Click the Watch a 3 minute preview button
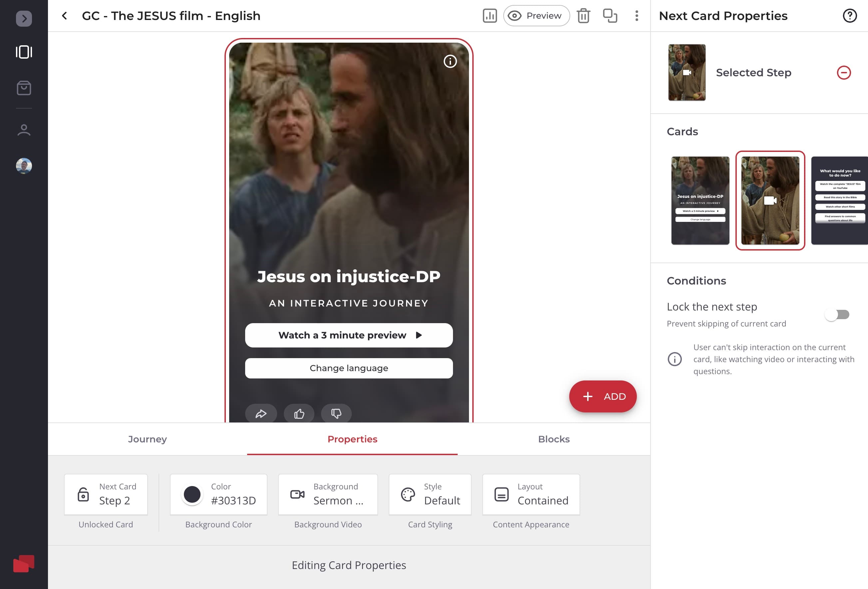 (349, 335)
